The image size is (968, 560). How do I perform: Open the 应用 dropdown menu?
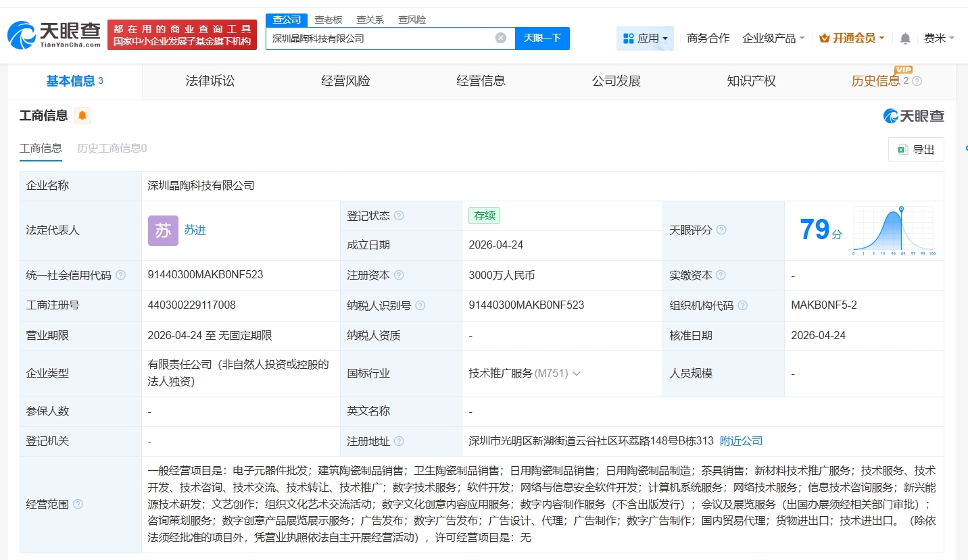(645, 39)
